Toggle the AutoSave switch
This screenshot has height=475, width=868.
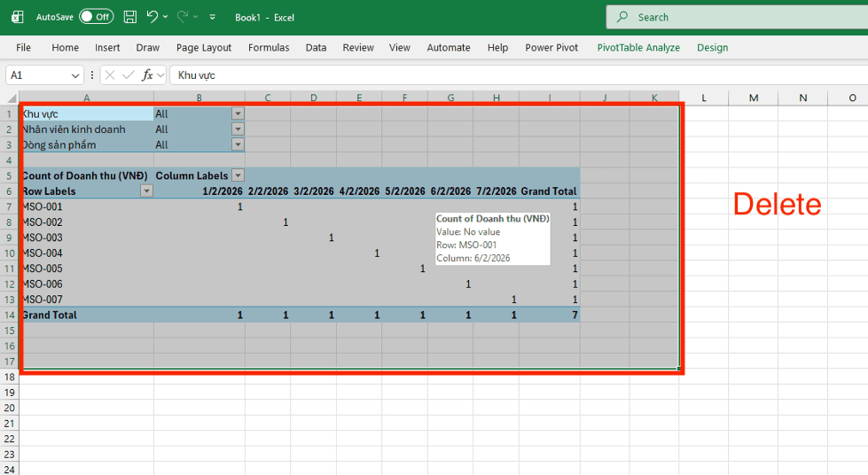(x=97, y=17)
